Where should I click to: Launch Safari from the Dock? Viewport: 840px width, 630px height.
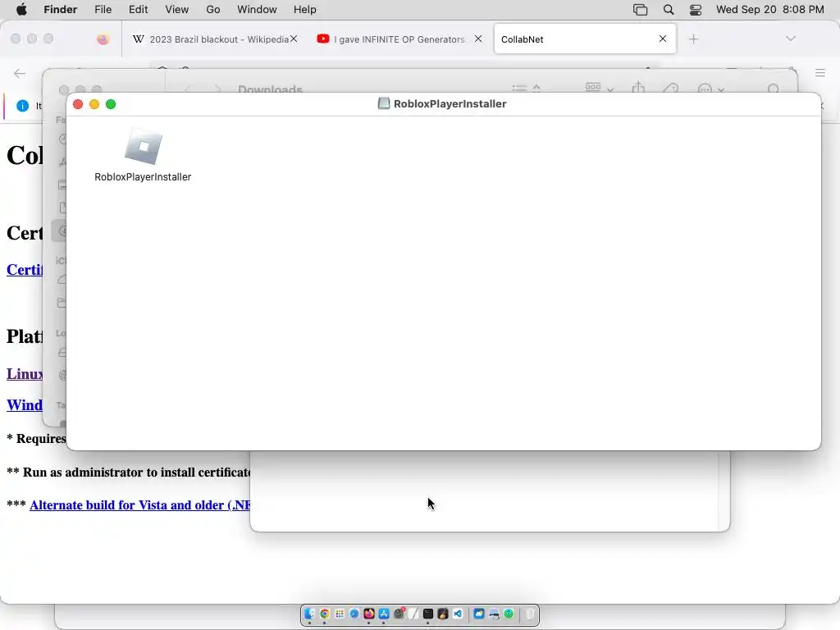[x=354, y=614]
